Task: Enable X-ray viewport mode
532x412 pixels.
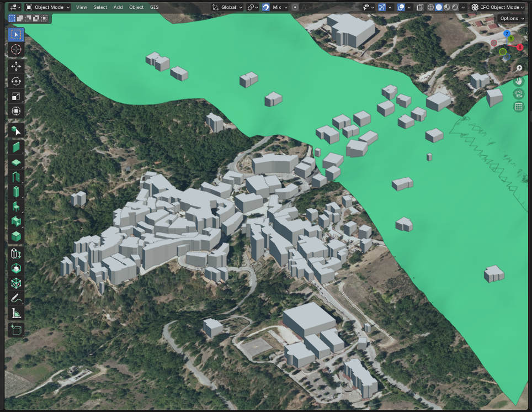Action: point(419,7)
